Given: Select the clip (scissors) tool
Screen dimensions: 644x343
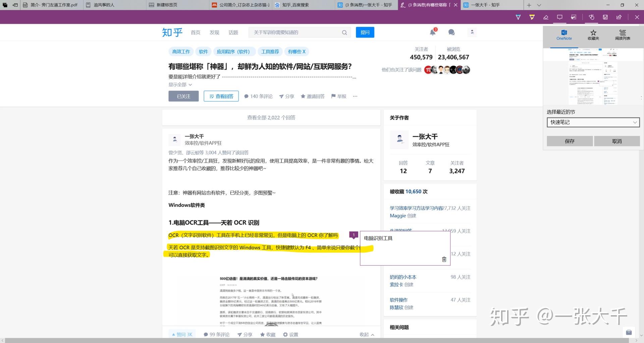Looking at the screenshot, I should pos(574,17).
